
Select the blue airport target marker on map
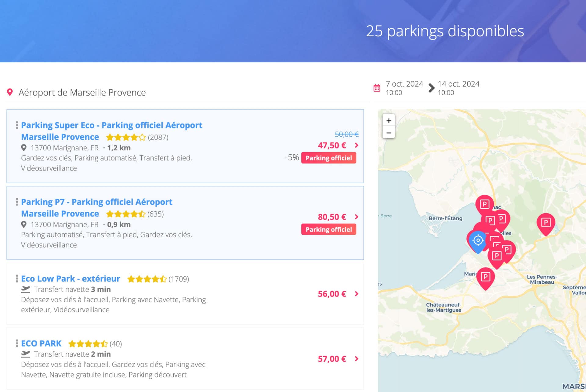478,241
